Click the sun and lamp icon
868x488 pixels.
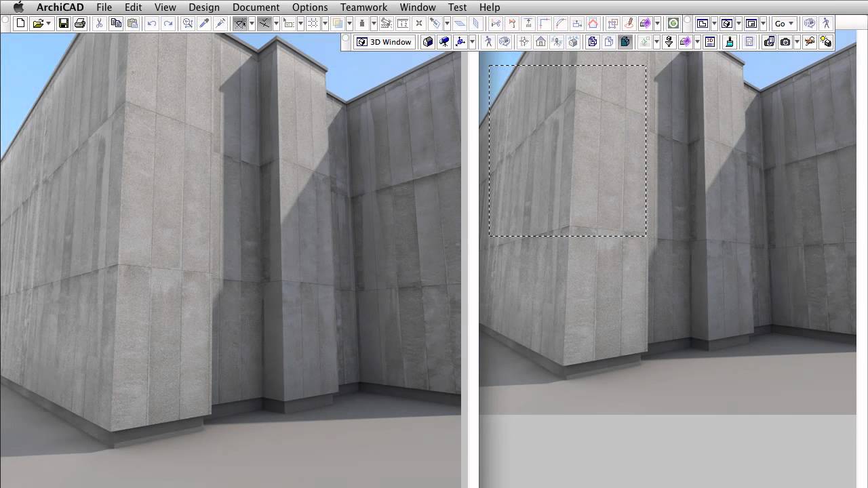(826, 42)
